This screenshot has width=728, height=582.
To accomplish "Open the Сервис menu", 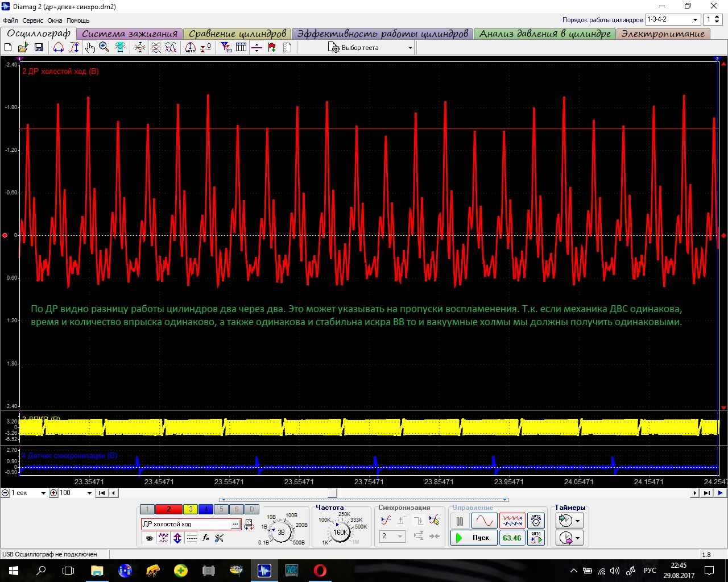I will [x=32, y=20].
